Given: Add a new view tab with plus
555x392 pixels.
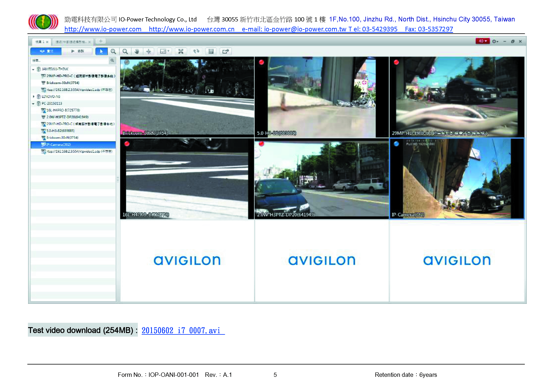Looking at the screenshot, I should [101, 41].
